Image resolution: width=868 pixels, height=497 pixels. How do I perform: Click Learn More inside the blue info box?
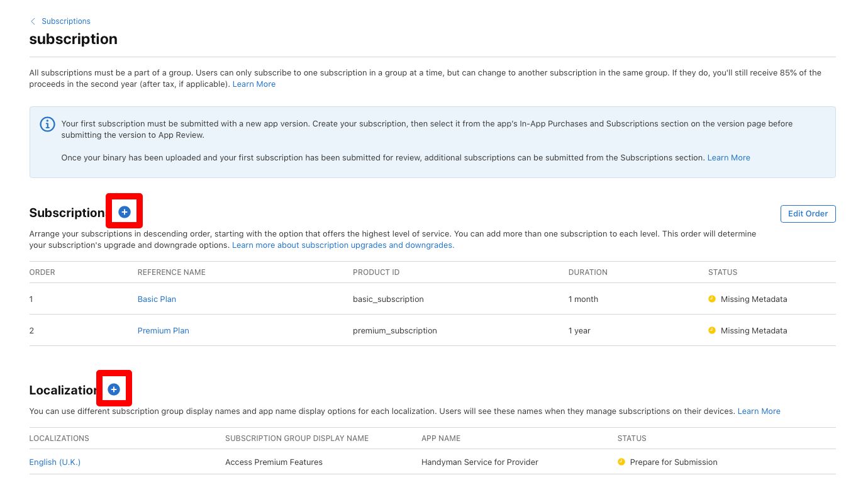729,157
